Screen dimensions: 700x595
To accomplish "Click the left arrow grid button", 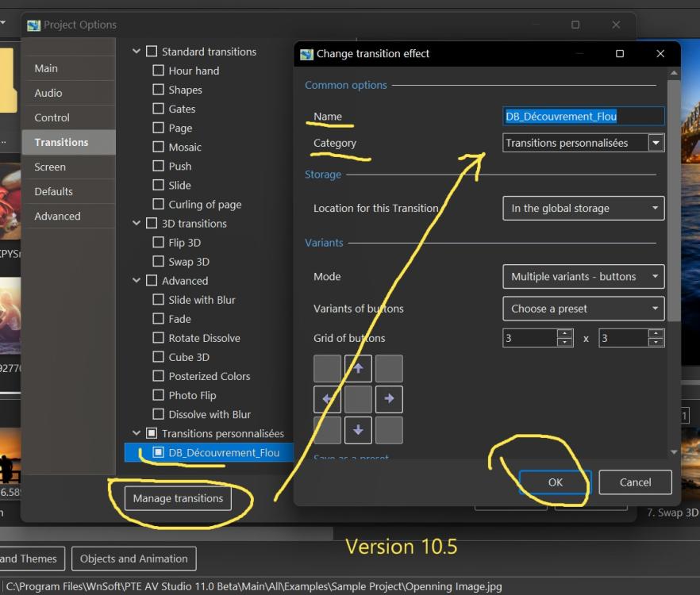I will tap(327, 399).
